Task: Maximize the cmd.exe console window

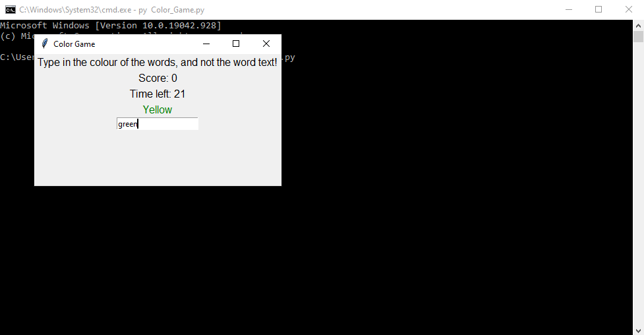Action: (599, 9)
